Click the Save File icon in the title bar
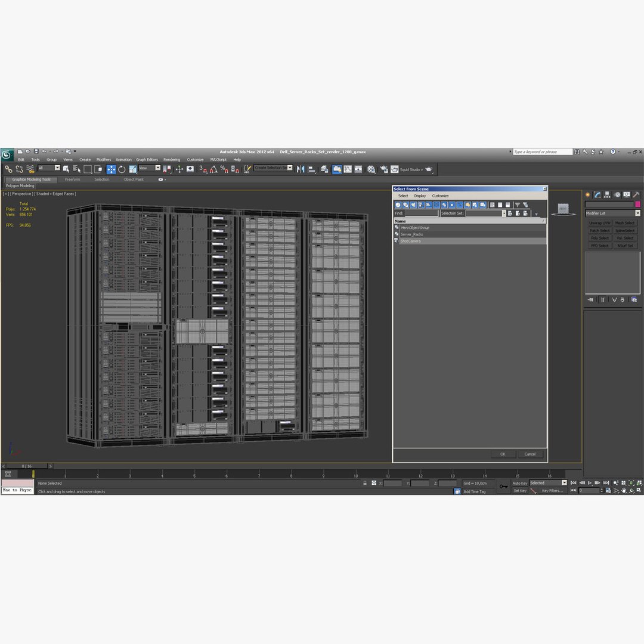The height and width of the screenshot is (644, 644). (x=36, y=151)
